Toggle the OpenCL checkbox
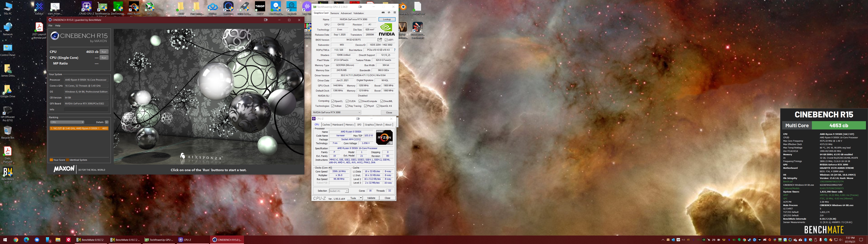 click(333, 101)
